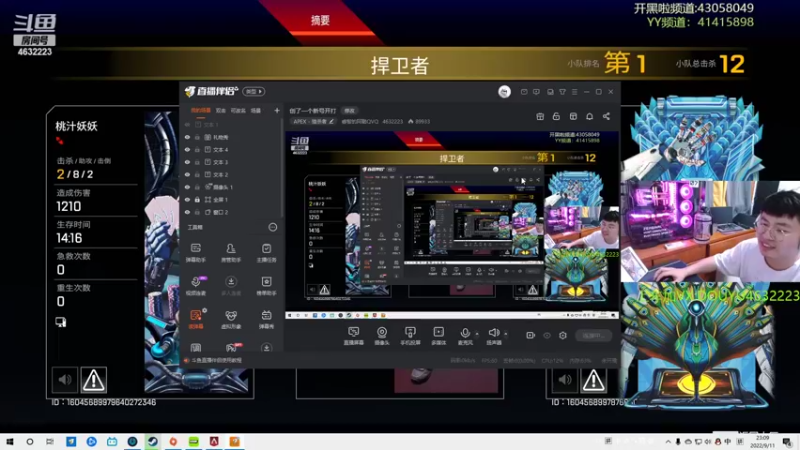The image size is (800, 450).
Task: Open the 主播任务 tool
Action: point(266,253)
